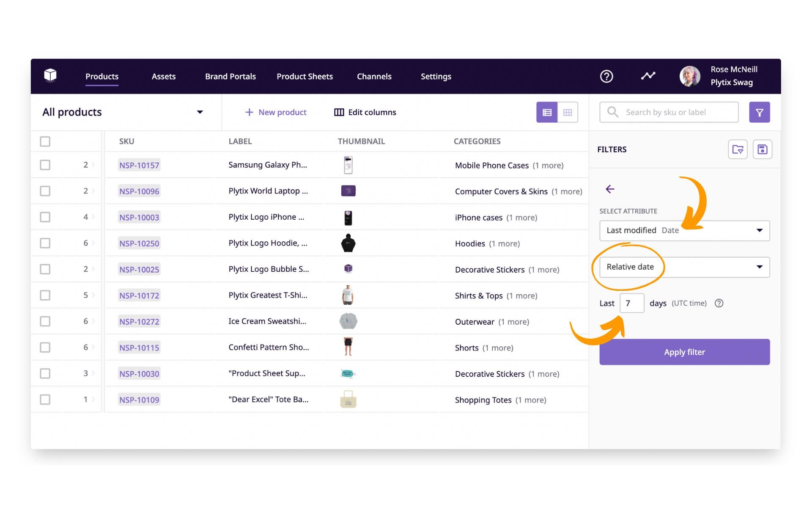Image resolution: width=812 pixels, height=508 pixels.
Task: Select checkbox for NSP-10157 row
Action: pos(45,165)
